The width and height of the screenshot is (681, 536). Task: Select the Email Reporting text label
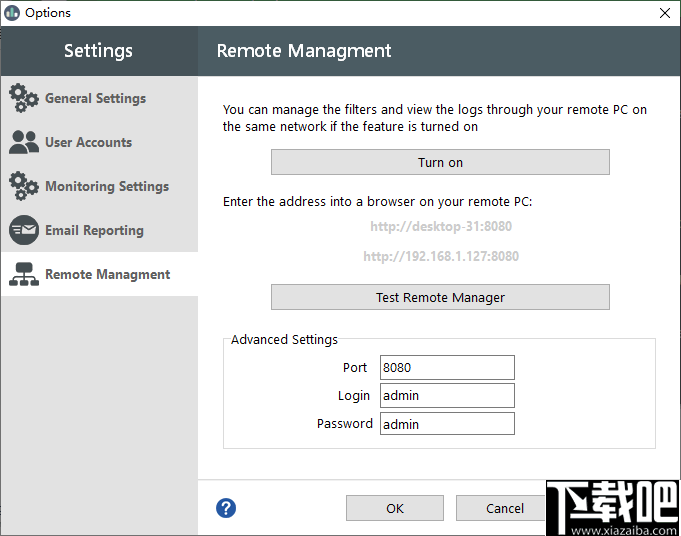[94, 230]
